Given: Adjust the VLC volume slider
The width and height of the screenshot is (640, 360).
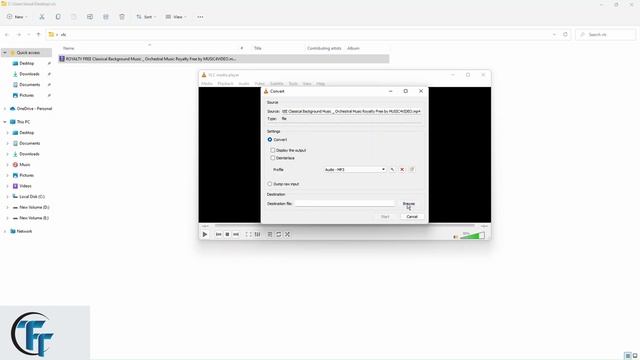Looking at the screenshot, I should tap(472, 236).
